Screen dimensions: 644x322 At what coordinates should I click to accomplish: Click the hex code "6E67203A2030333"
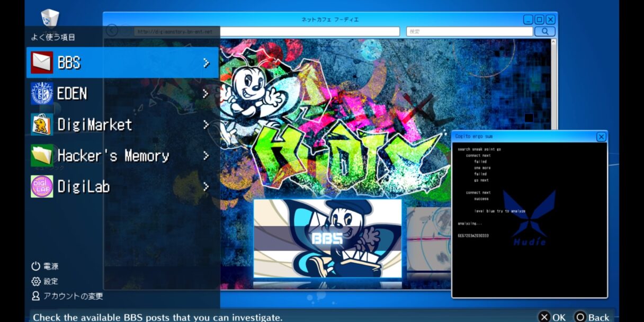pos(473,236)
